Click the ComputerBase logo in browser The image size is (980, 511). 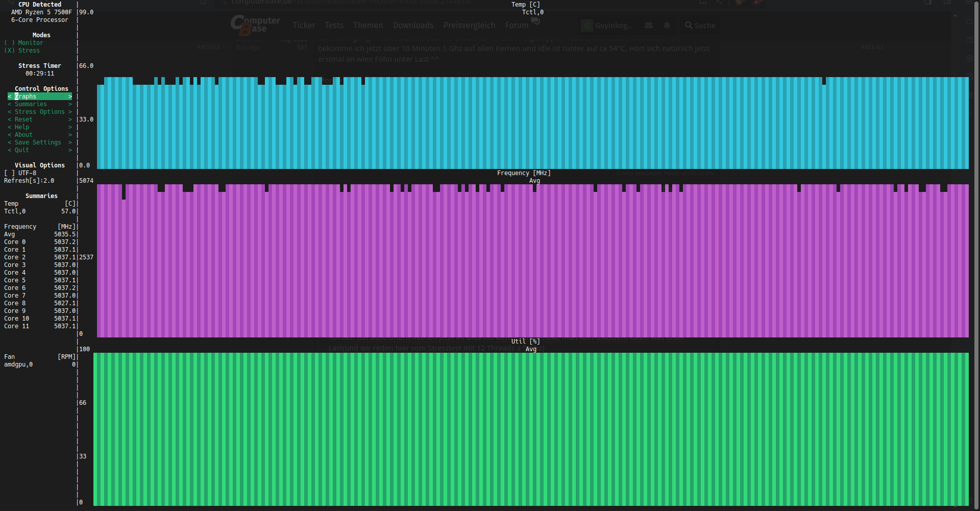pyautogui.click(x=255, y=25)
